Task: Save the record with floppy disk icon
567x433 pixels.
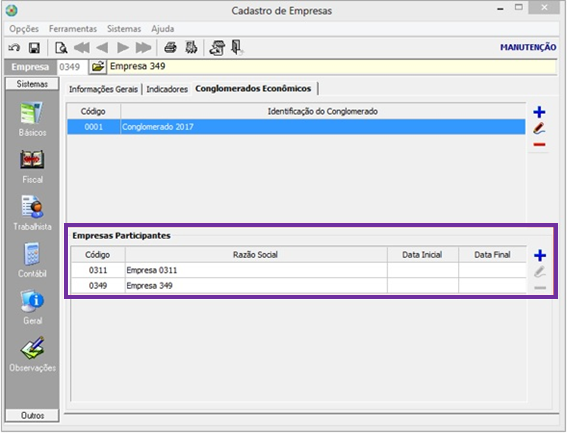Action: coord(34,48)
